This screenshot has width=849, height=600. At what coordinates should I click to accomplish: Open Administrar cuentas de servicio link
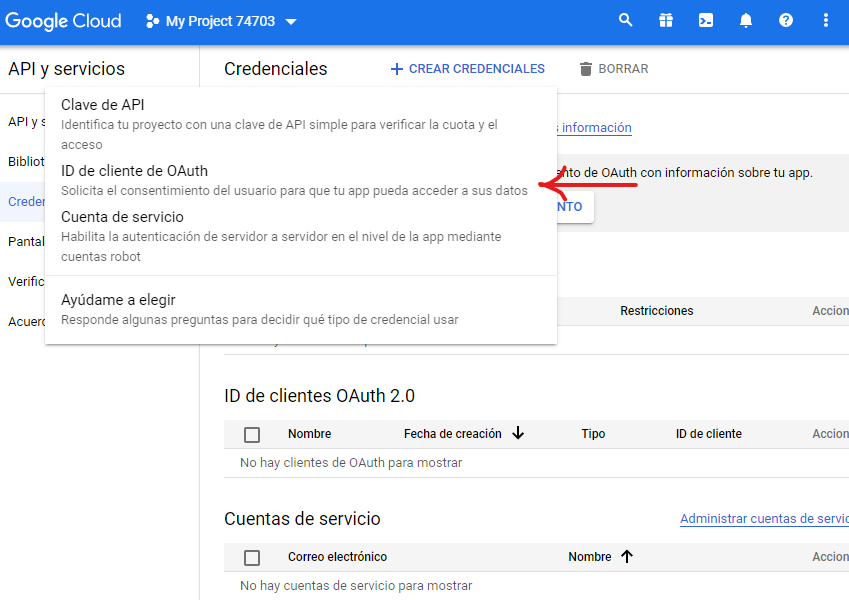pos(764,519)
